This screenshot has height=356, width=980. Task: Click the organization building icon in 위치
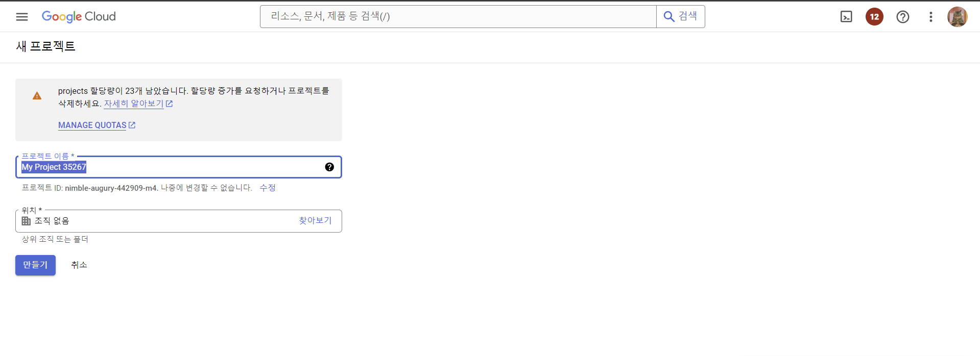pyautogui.click(x=26, y=221)
